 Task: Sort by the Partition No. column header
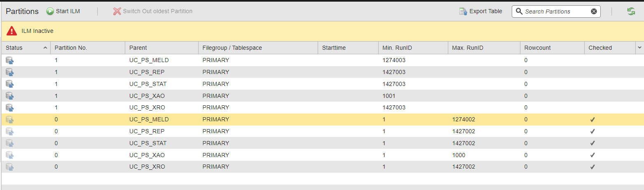pos(71,48)
